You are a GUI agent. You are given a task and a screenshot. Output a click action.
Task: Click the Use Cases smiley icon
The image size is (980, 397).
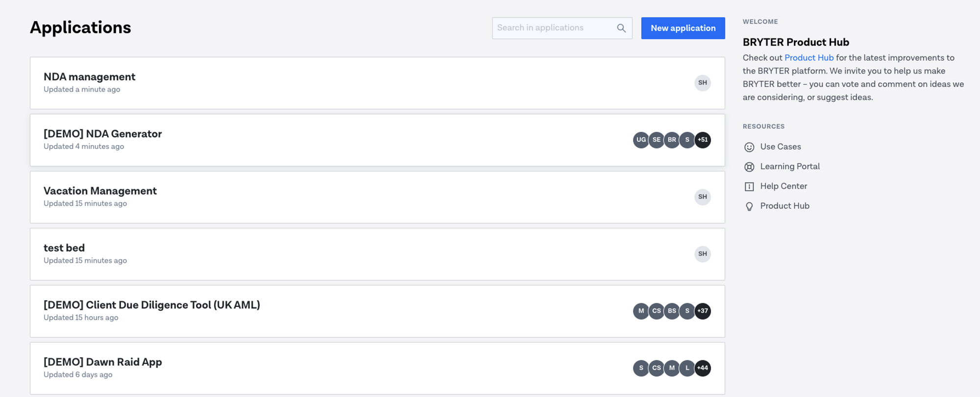click(x=749, y=147)
